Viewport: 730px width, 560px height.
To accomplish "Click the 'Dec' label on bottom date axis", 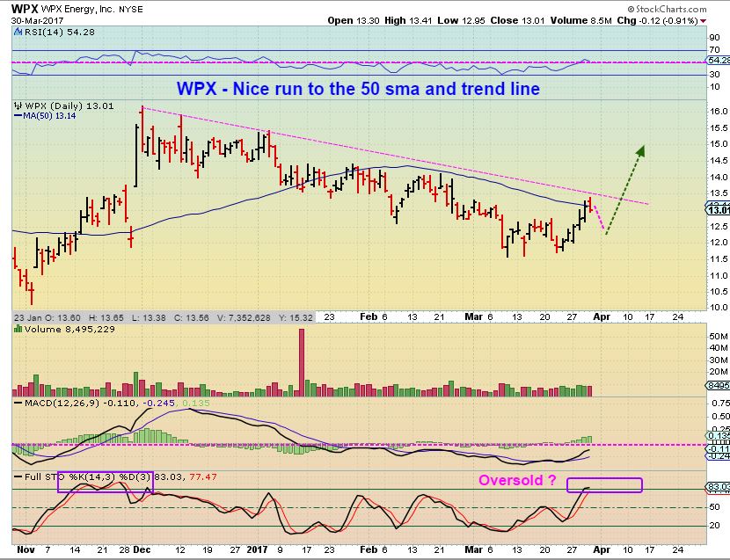I will [142, 549].
